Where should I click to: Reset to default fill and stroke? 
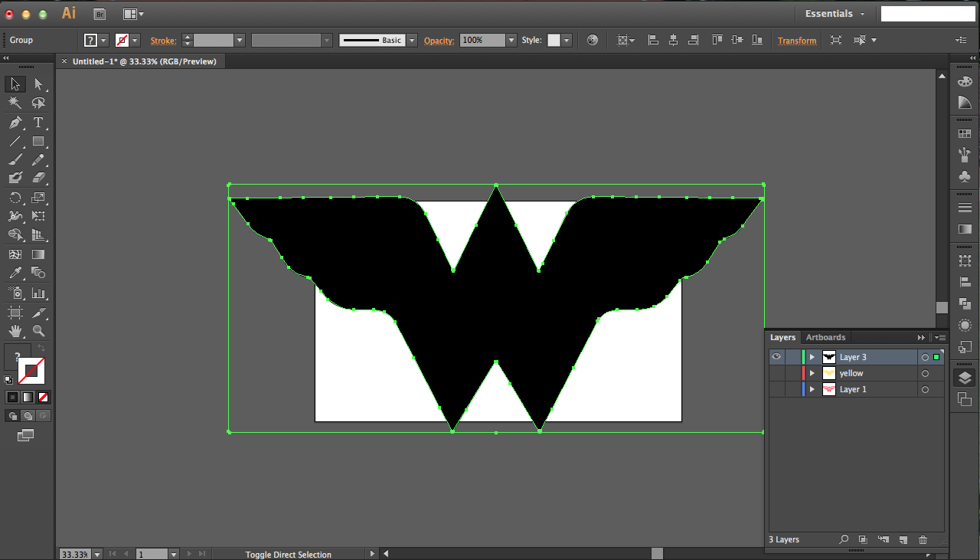[x=8, y=379]
